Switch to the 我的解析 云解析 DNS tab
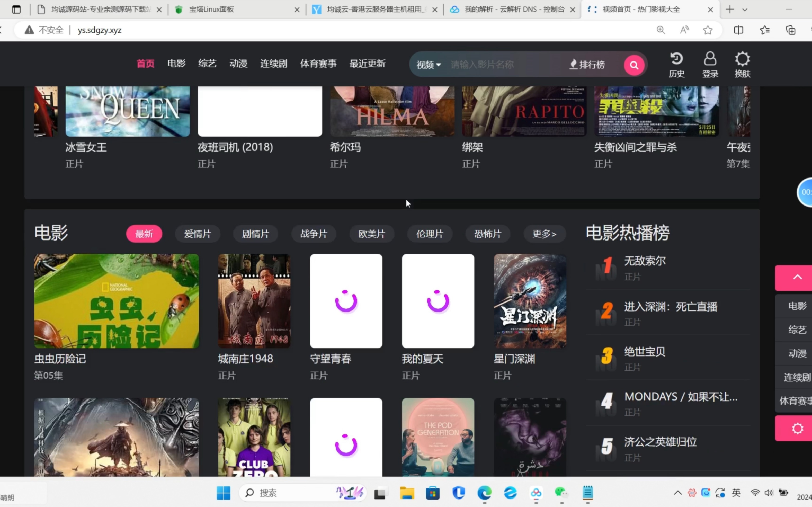Viewport: 812px width, 507px height. (513, 9)
